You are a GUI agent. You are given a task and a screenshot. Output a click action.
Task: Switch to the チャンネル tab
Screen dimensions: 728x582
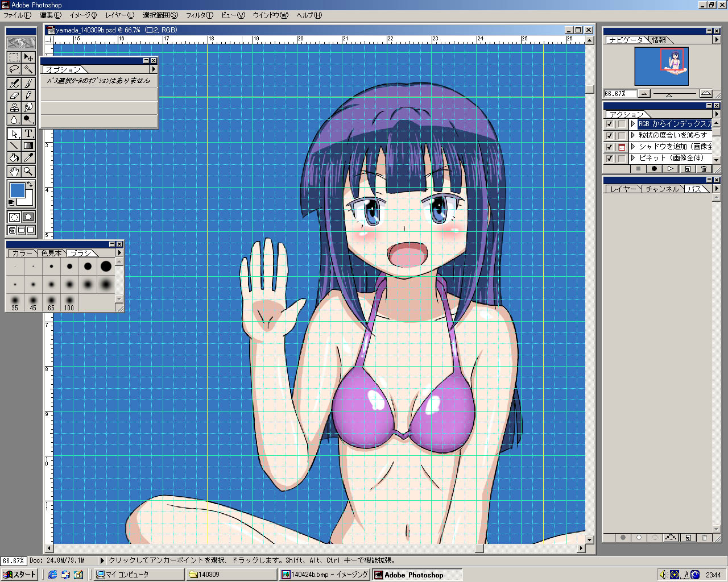click(662, 189)
